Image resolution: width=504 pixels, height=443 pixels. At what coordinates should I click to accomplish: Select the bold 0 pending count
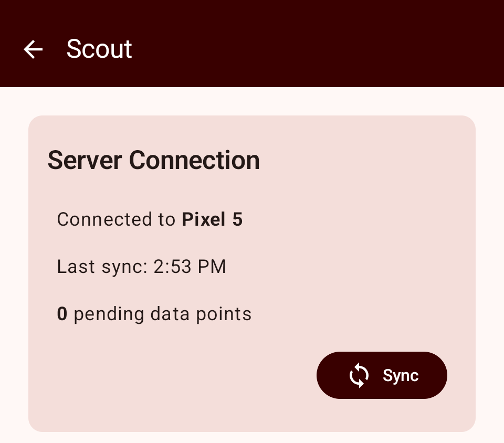click(62, 313)
